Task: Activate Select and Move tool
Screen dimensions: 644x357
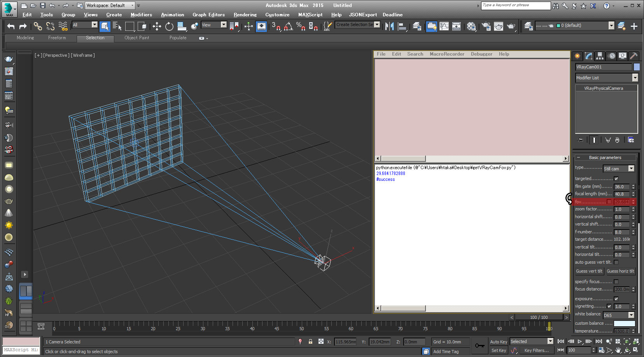Action: [x=157, y=26]
